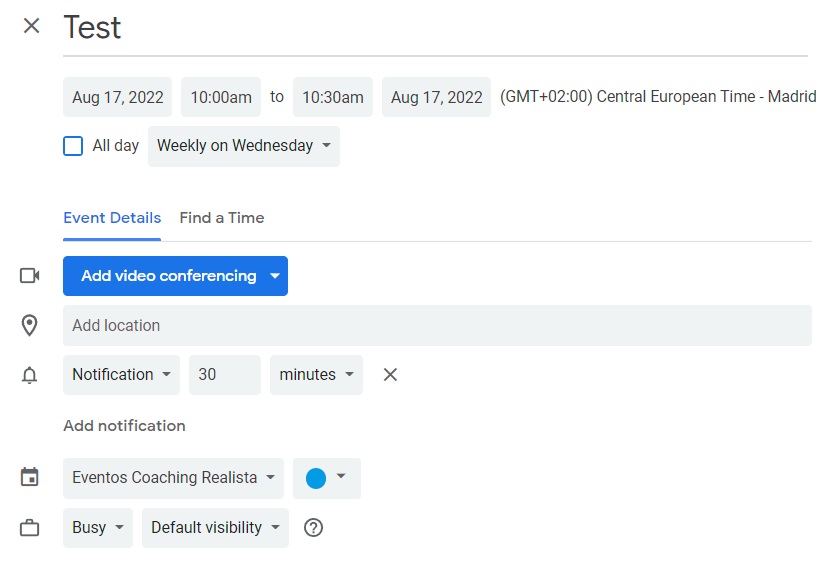Switch to the Find a Time tab
829x563 pixels.
(222, 218)
